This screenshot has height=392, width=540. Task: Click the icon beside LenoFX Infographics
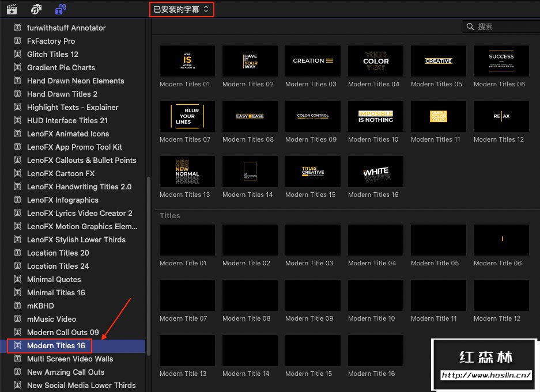click(17, 200)
